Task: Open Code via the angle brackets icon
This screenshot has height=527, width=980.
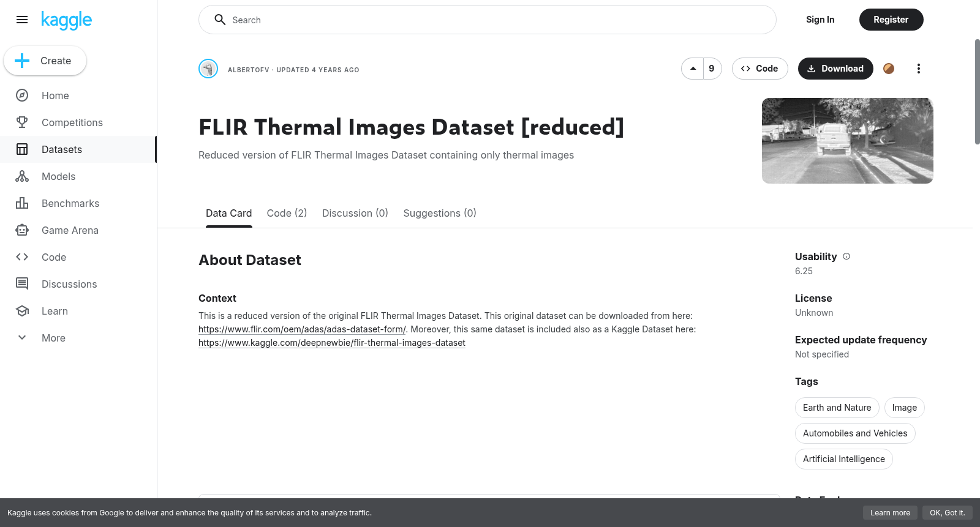Action: pos(22,257)
